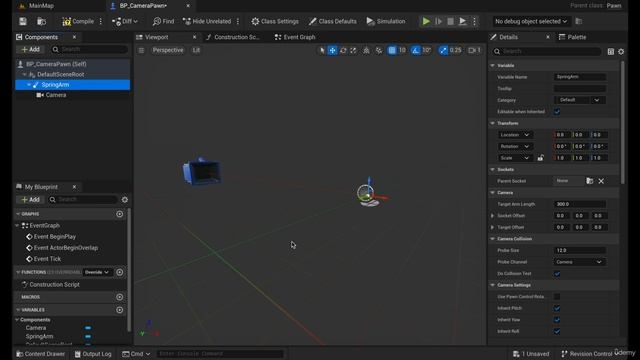
Task: Activate the Translate move tool
Action: click(333, 50)
